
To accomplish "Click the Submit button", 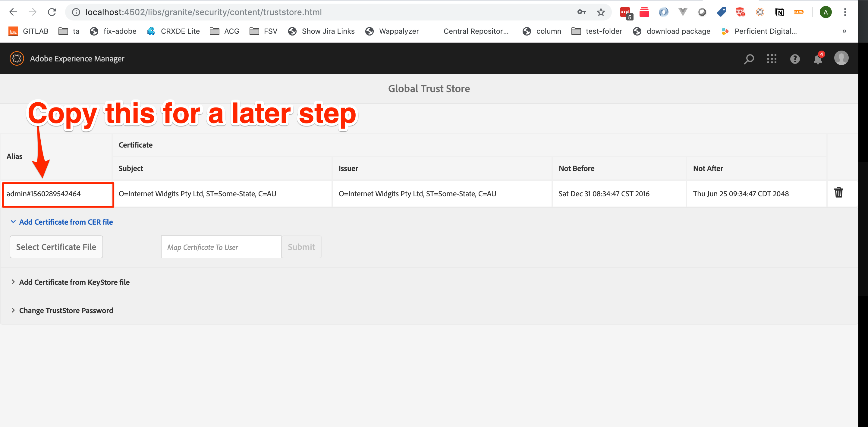I will pyautogui.click(x=301, y=247).
